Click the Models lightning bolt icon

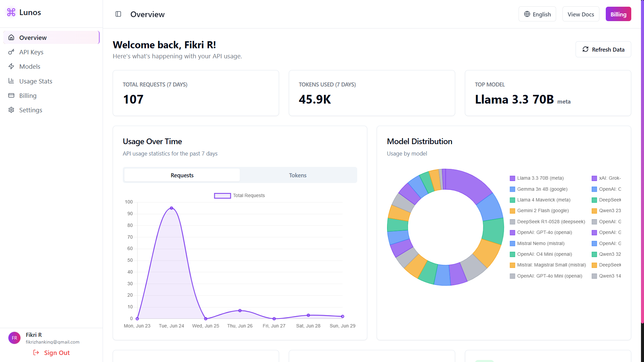[11, 66]
